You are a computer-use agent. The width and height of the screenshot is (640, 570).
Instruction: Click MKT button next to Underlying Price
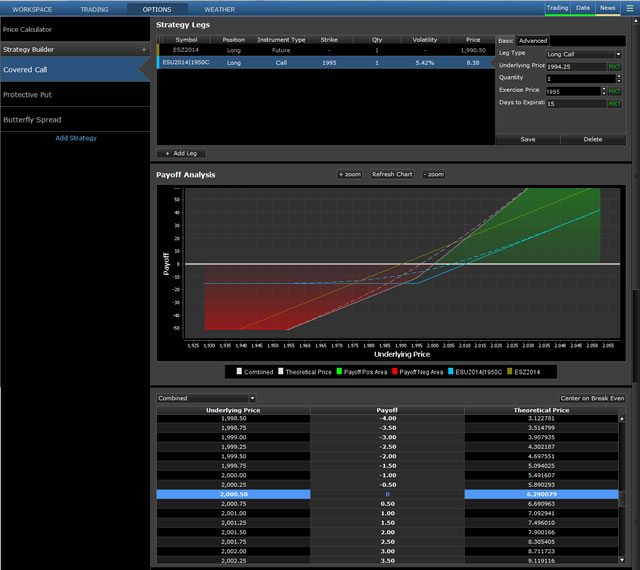pyautogui.click(x=614, y=67)
